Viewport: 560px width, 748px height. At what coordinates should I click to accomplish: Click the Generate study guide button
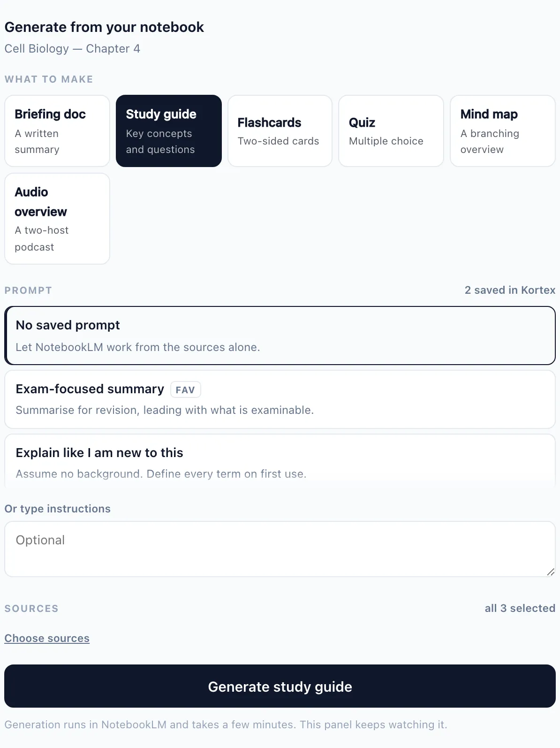tap(280, 686)
